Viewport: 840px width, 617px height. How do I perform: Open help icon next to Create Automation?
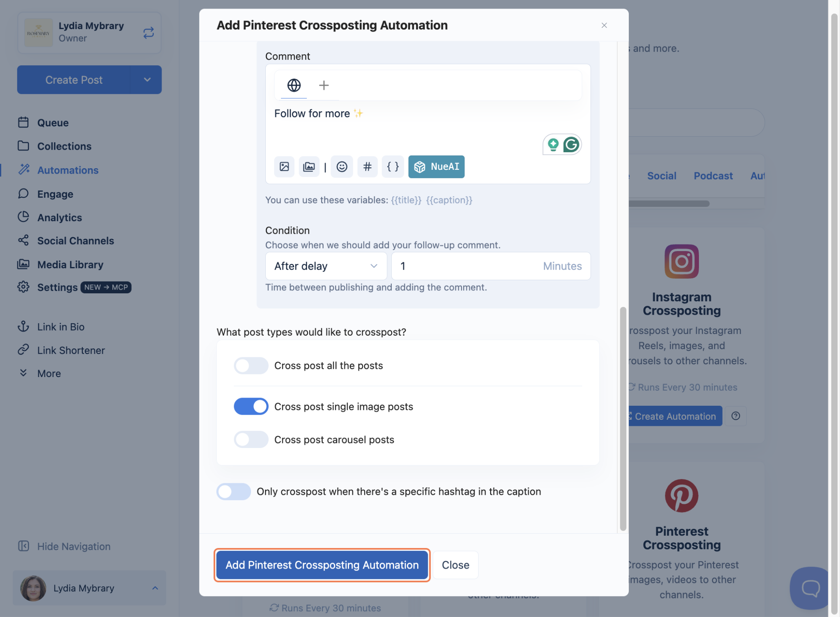tap(736, 416)
